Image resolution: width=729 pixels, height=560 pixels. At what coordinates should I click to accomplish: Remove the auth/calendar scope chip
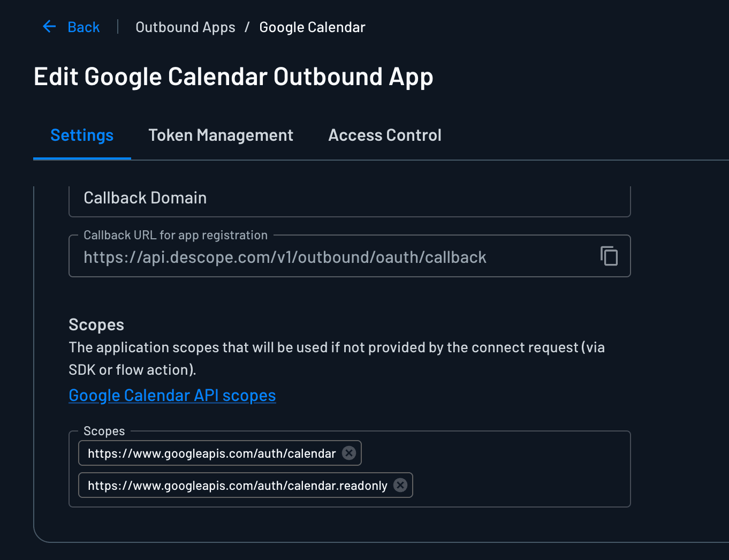pos(349,453)
